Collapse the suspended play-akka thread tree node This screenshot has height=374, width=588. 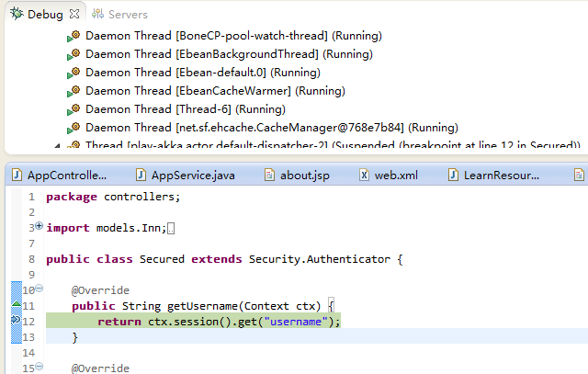58,146
